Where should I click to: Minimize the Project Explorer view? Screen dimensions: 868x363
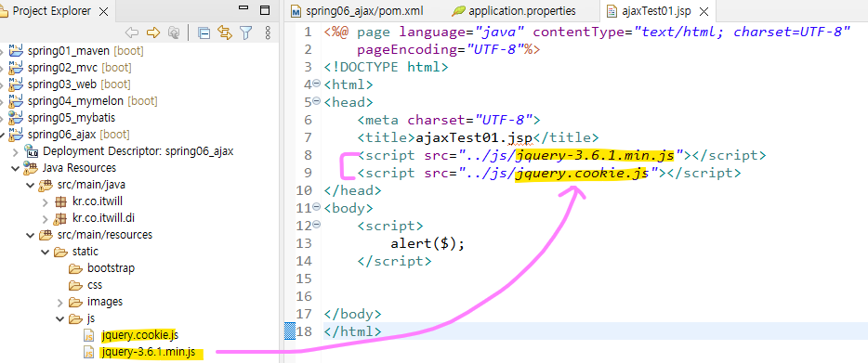243,7
